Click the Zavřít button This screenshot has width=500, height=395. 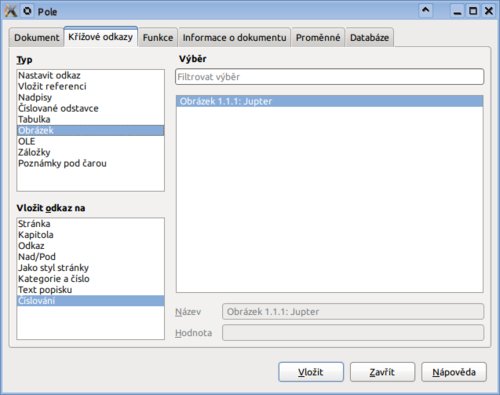pos(382,372)
